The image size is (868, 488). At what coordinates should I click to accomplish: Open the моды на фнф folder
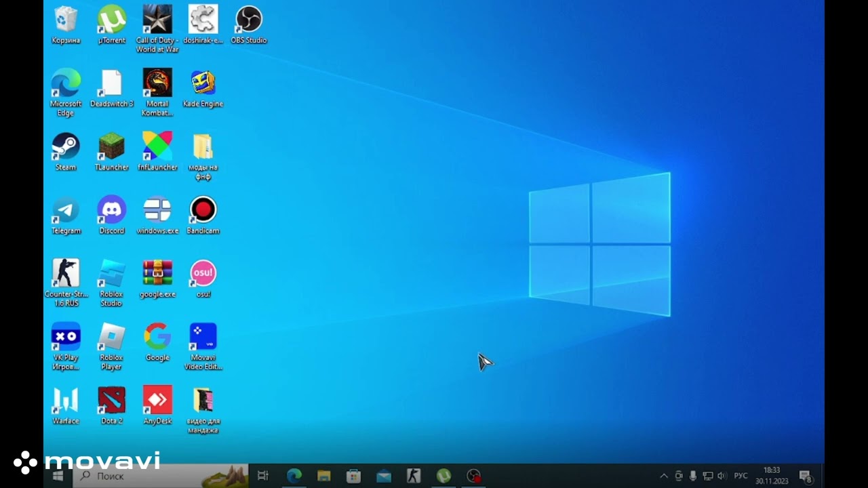tap(203, 156)
